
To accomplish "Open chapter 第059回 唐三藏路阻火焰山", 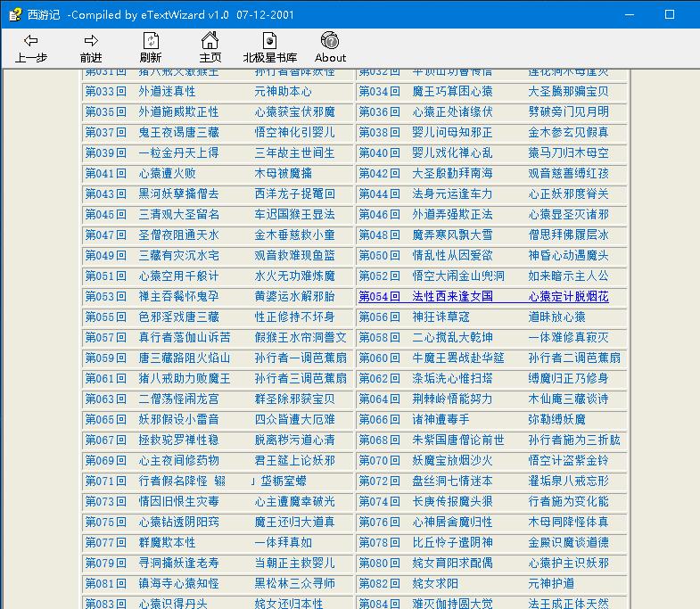I will (216, 358).
